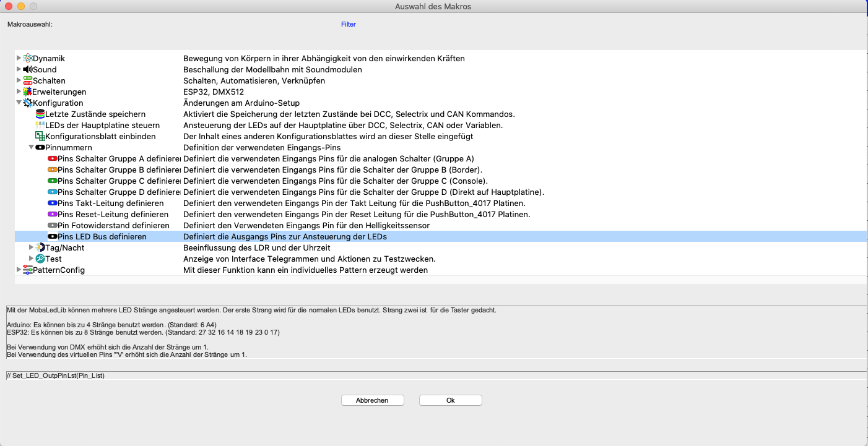Confirm selection with the Ok button
Image resolution: width=868 pixels, height=446 pixels.
[x=450, y=400]
